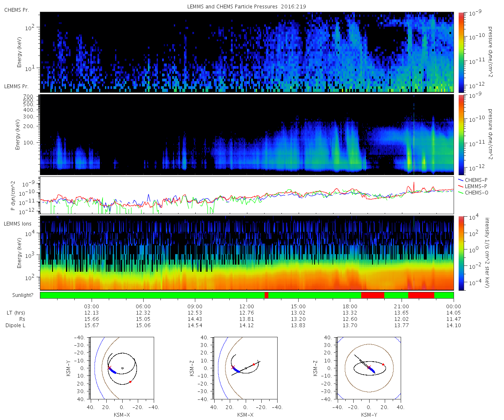
Task: Click the Rs value 15.66
Action: coord(92,319)
